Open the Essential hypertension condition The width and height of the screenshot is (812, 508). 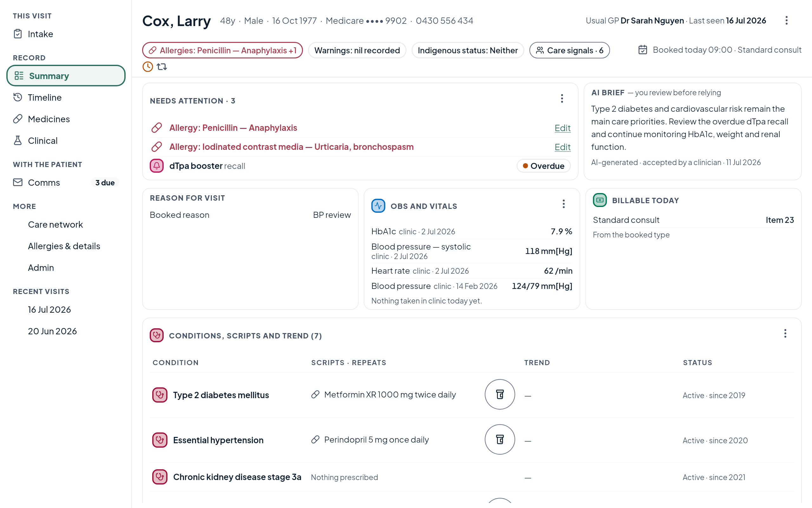point(218,440)
